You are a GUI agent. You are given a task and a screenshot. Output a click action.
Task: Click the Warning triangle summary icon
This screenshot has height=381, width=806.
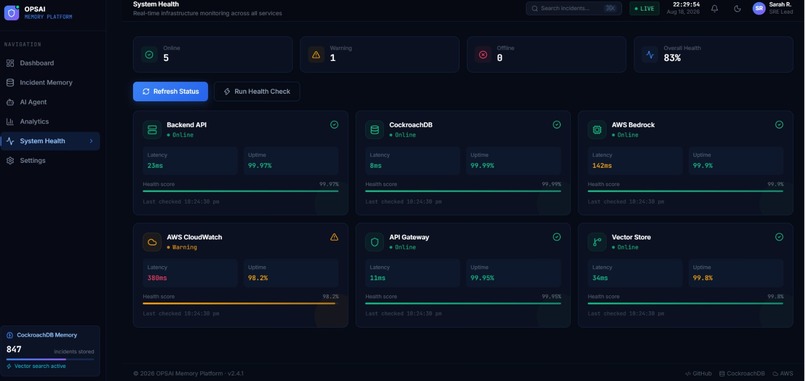pos(316,54)
